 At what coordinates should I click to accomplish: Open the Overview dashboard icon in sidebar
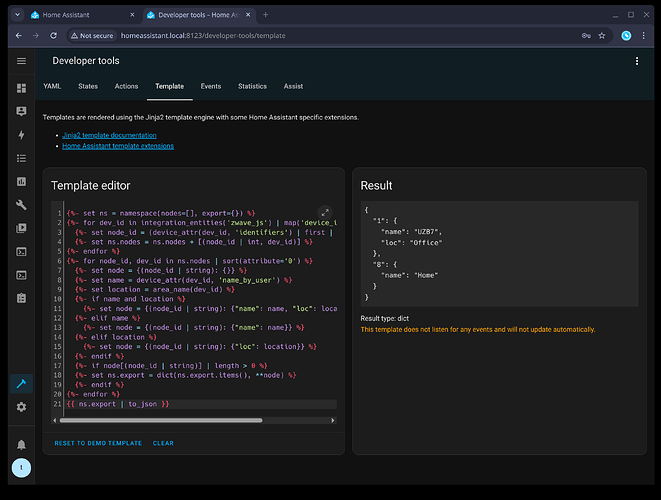(21, 88)
